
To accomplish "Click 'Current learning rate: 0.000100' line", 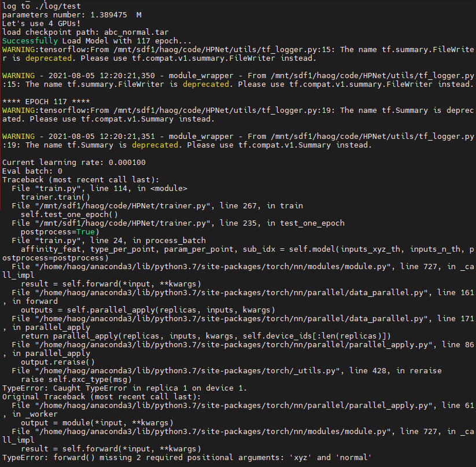I will tap(74, 163).
